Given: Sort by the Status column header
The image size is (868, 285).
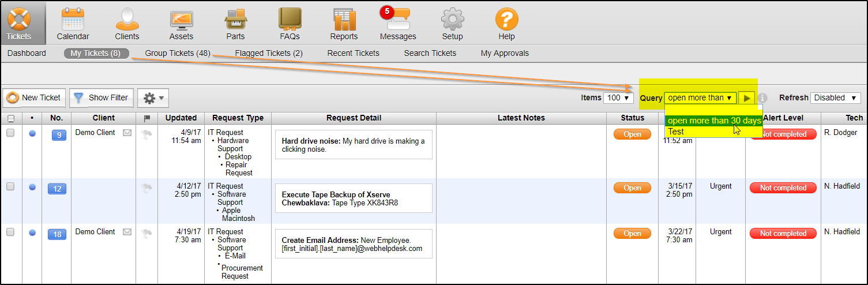Looking at the screenshot, I should click(632, 118).
